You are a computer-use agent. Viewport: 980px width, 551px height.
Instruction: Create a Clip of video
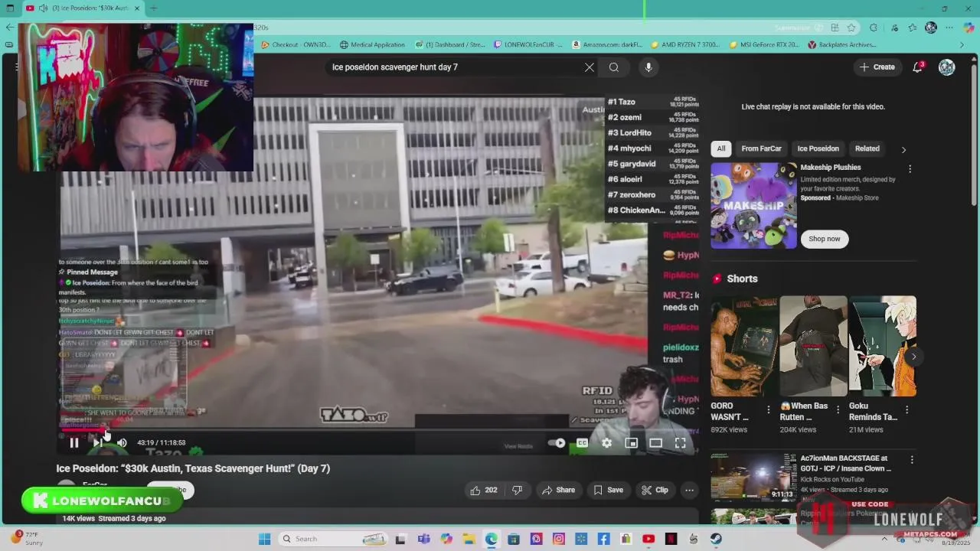point(655,491)
